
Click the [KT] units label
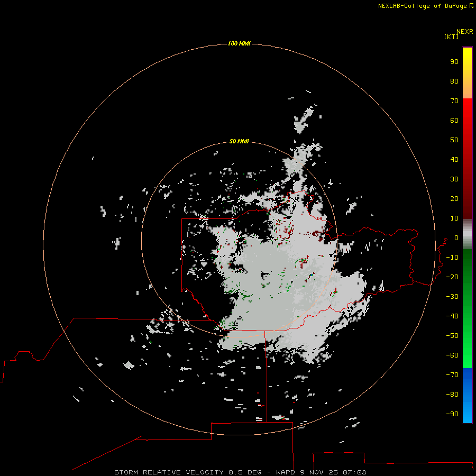click(451, 36)
